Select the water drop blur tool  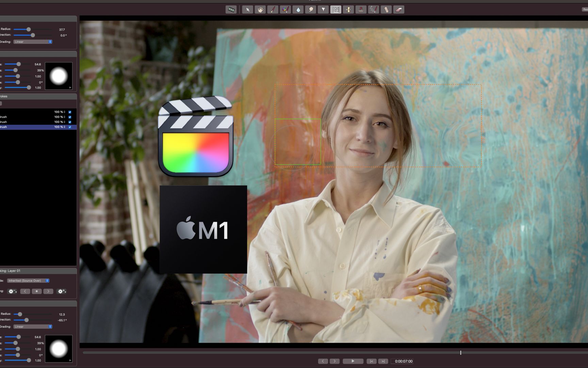coord(298,10)
